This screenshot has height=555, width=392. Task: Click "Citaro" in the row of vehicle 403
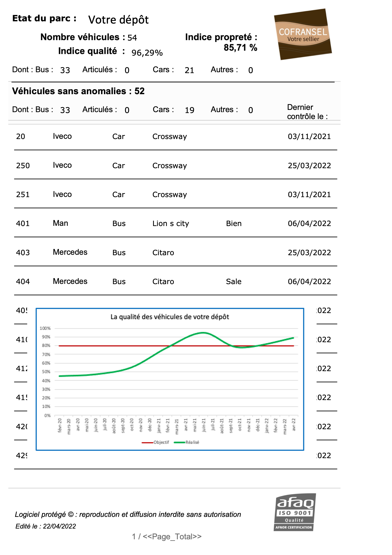coord(163,252)
